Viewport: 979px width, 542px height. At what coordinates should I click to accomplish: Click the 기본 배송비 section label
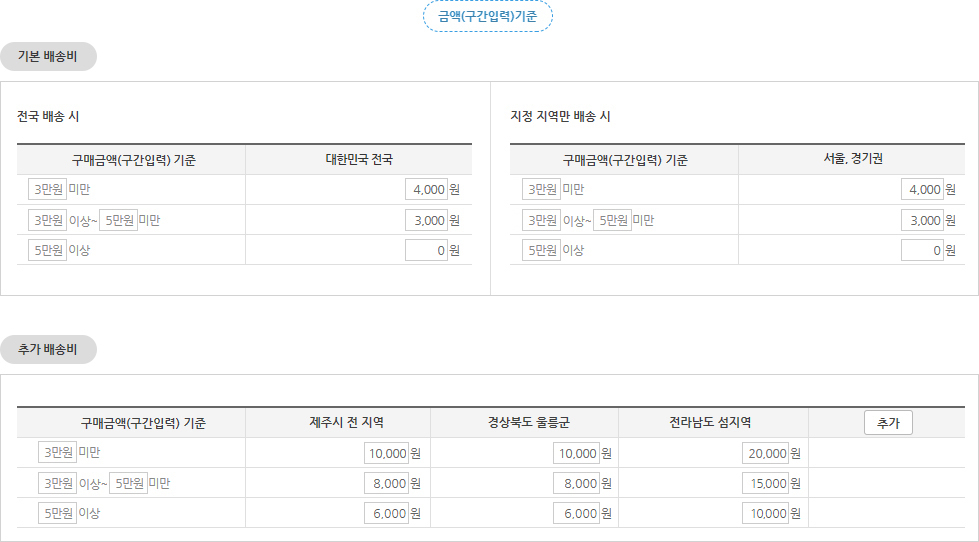(48, 56)
